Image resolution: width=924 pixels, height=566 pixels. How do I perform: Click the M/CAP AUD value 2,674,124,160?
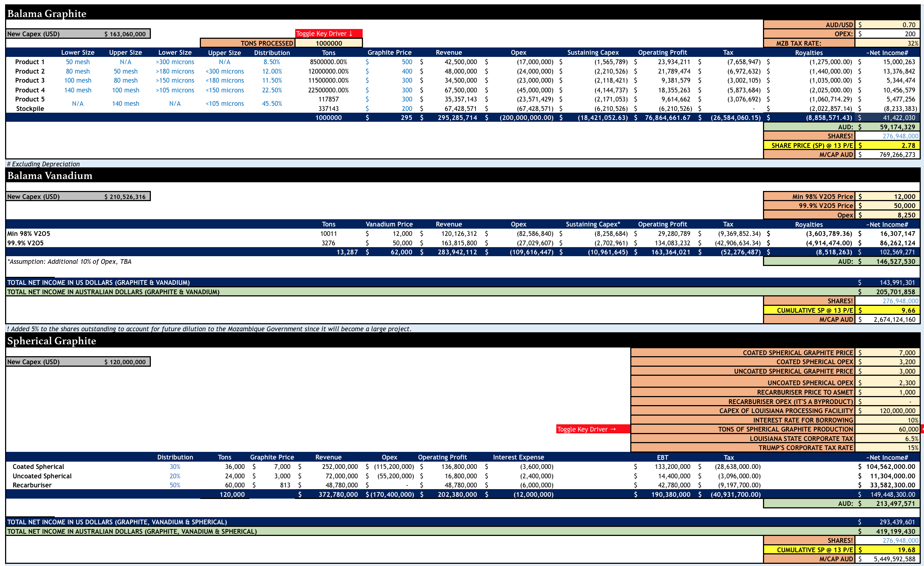pos(887,319)
